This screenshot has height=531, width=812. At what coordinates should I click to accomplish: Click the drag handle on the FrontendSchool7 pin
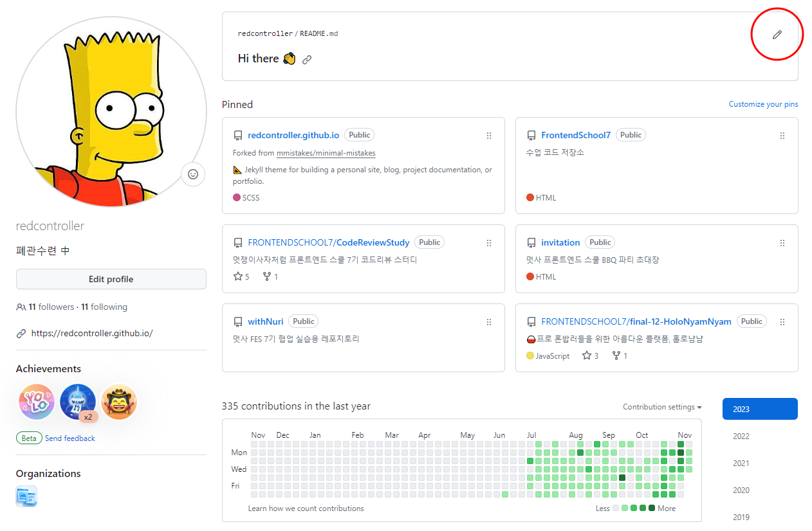pos(782,136)
